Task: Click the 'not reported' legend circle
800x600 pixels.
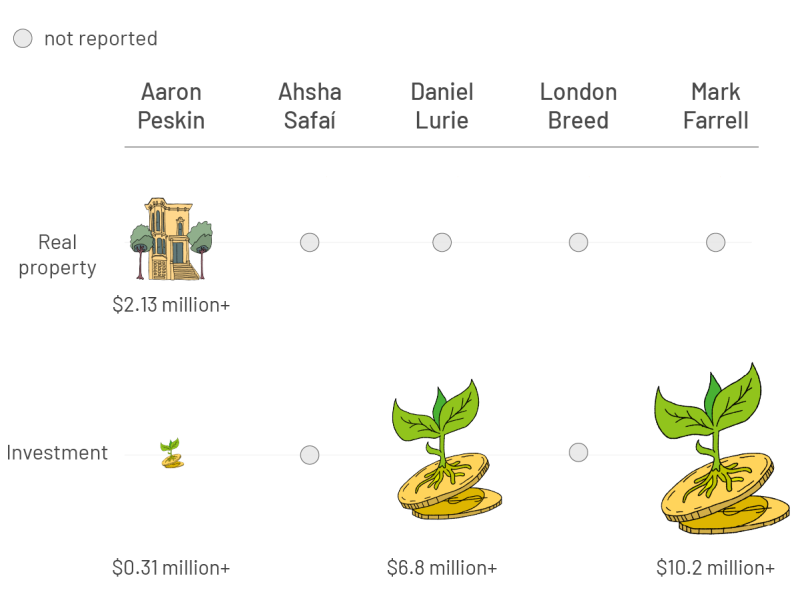Action: tap(23, 39)
